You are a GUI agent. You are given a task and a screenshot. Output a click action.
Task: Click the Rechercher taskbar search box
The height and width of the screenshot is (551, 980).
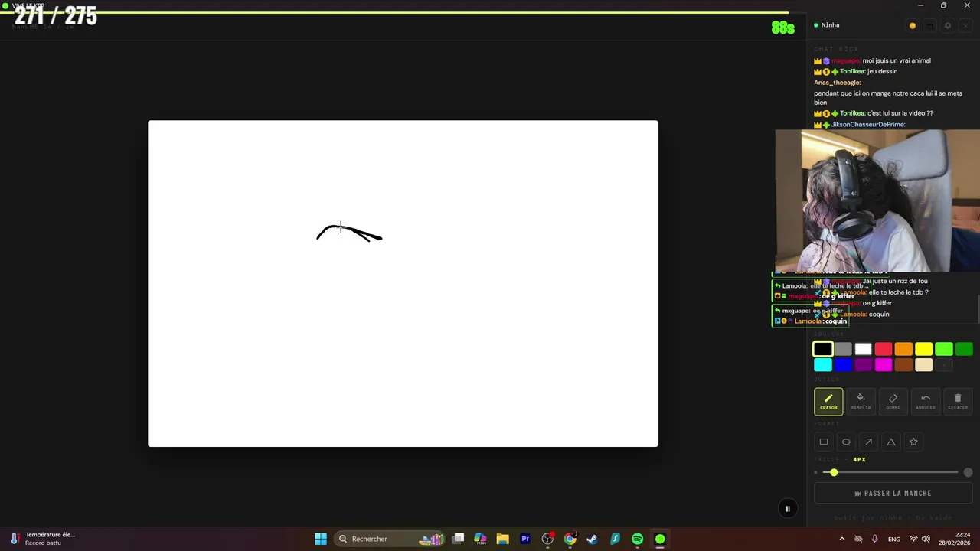(390, 539)
